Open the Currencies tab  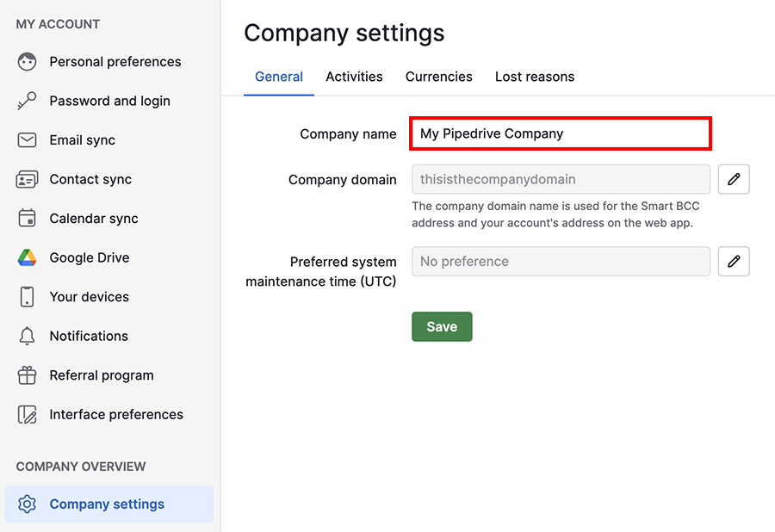[438, 77]
